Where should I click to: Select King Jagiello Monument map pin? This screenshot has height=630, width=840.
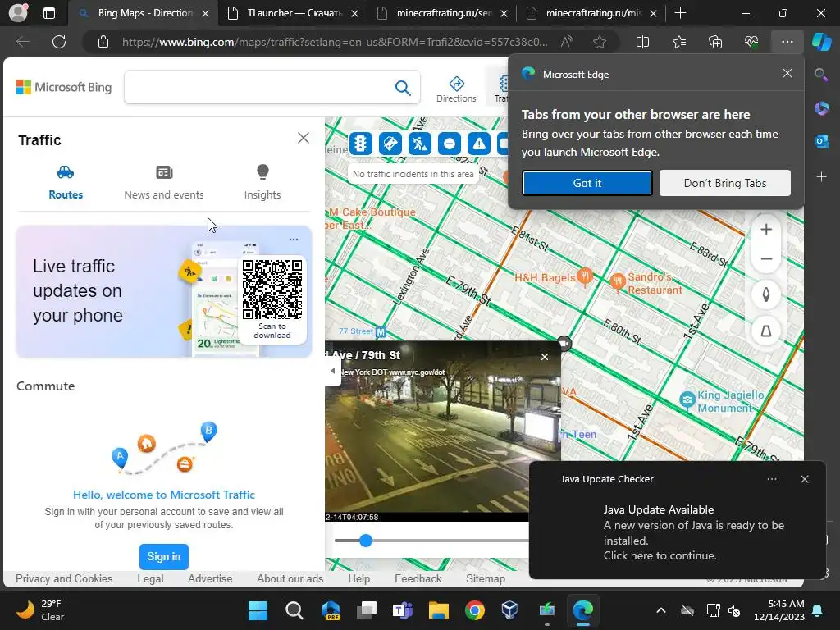point(687,399)
